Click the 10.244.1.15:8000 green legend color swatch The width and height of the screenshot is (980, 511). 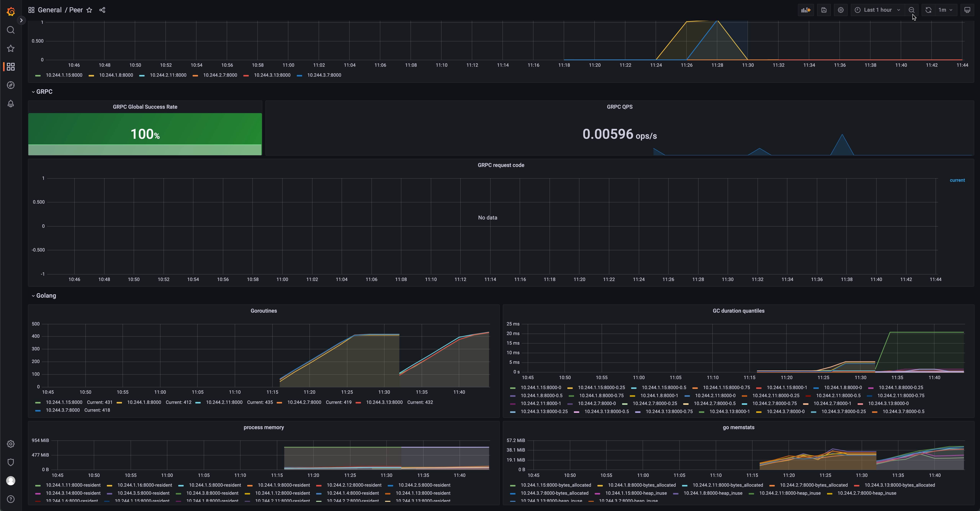point(38,75)
